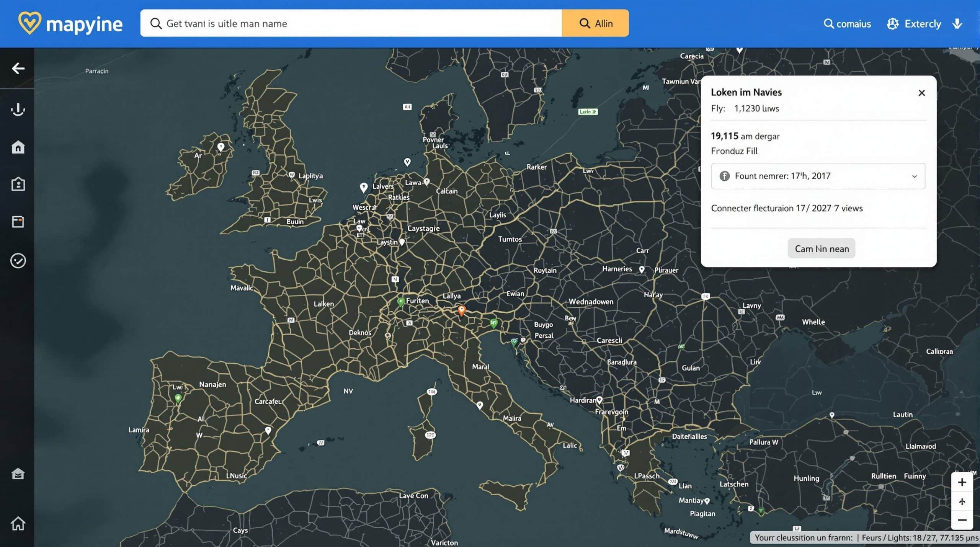Click the Feurs / Lights status bar text

(920, 538)
